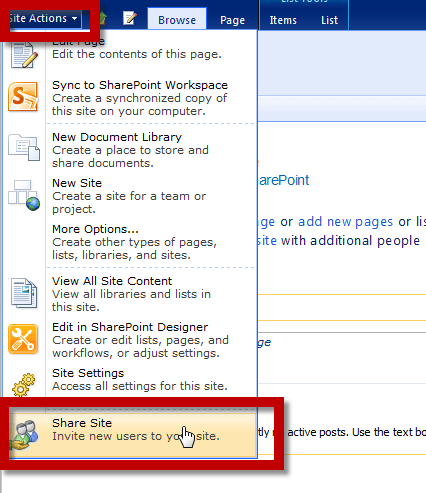The height and width of the screenshot is (493, 426).
Task: Choose New Document Library
Action: 151,150
